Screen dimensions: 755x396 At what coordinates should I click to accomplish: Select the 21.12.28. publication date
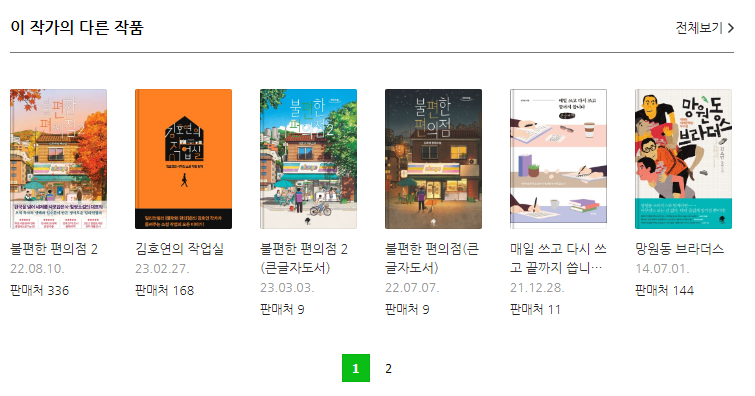coord(537,288)
